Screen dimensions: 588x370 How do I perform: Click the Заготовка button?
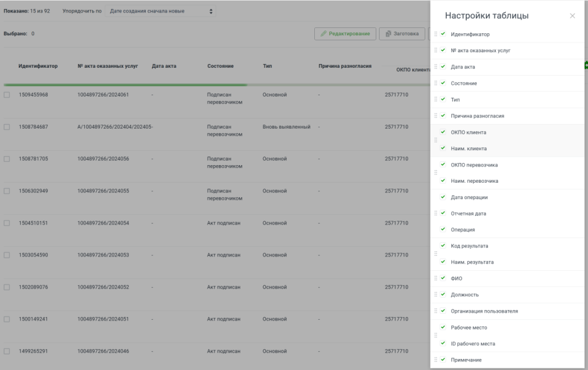pos(402,33)
